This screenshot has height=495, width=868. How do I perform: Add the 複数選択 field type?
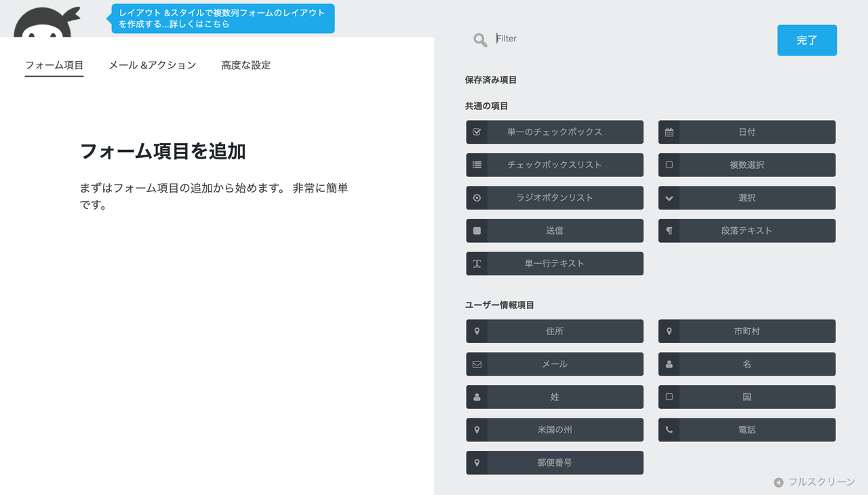[747, 165]
